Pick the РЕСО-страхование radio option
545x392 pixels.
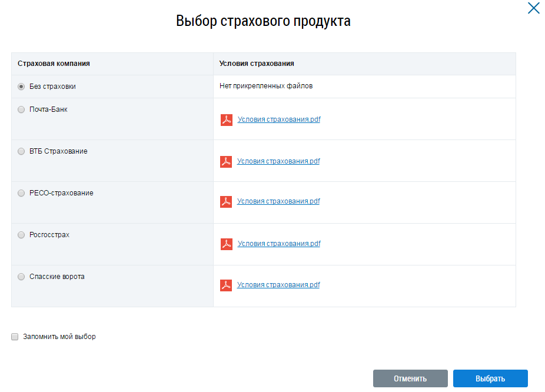point(22,193)
